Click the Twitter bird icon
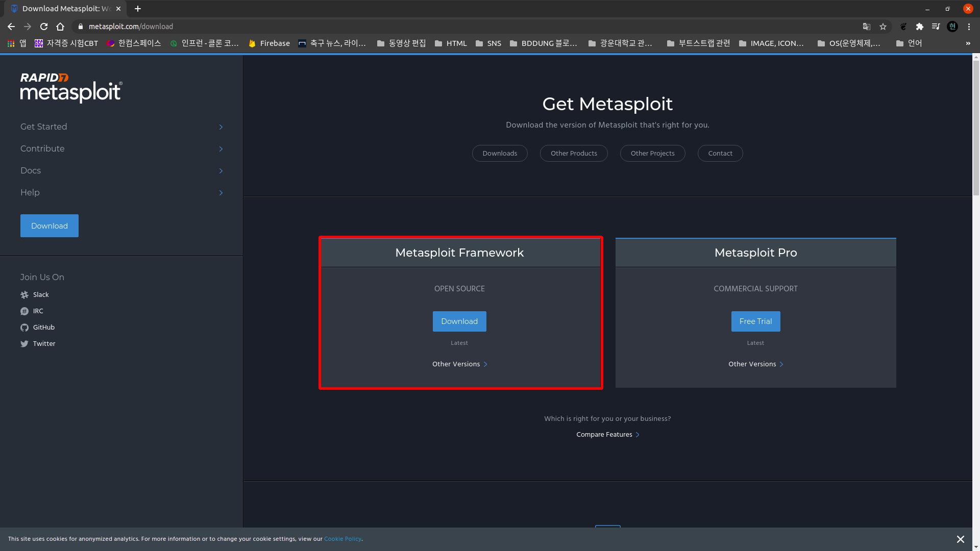 click(24, 344)
